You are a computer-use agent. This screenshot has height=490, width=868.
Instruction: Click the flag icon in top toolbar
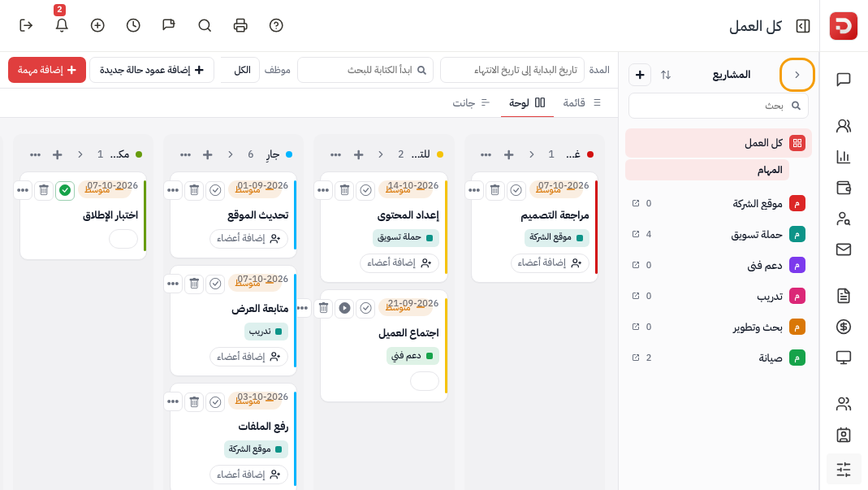point(169,25)
